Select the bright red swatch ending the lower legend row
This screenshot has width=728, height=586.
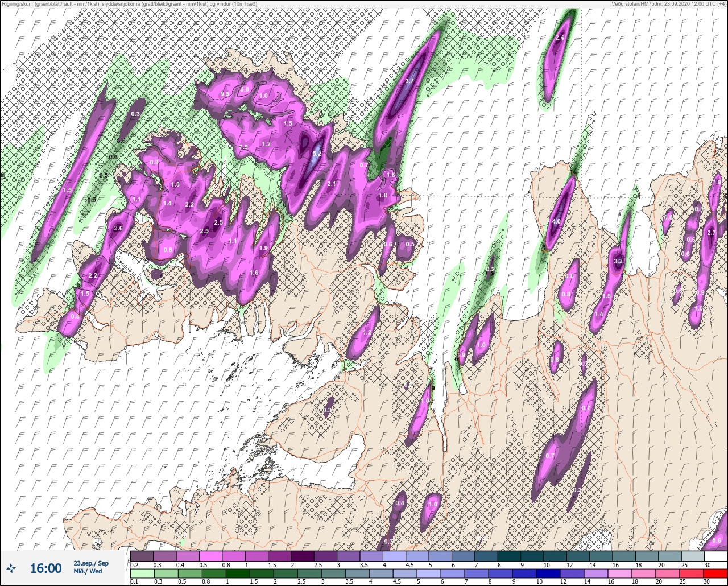715,573
